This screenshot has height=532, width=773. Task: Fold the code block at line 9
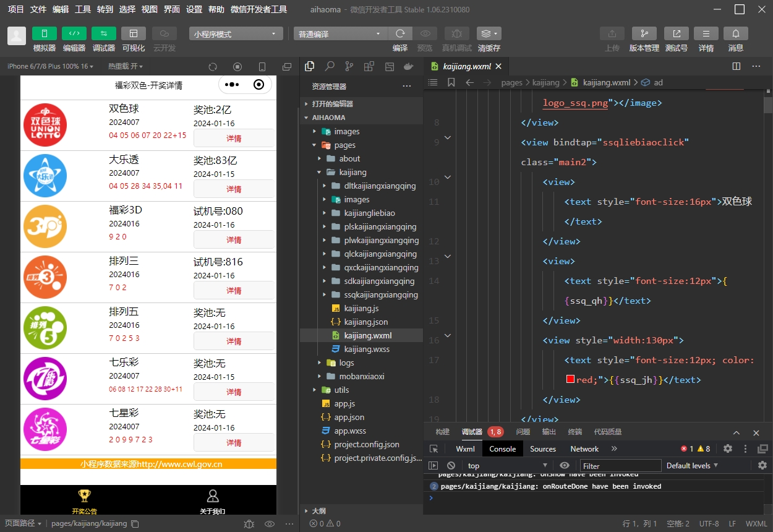pos(448,137)
